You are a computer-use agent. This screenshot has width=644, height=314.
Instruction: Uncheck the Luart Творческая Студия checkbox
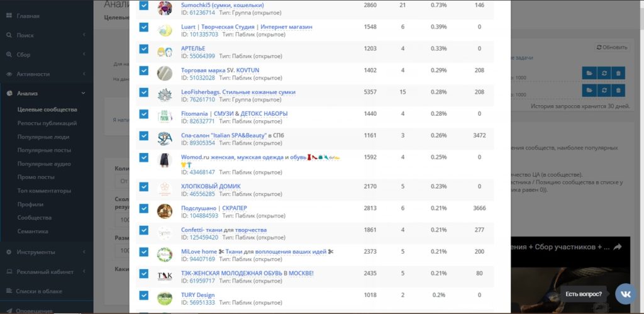pos(144,27)
